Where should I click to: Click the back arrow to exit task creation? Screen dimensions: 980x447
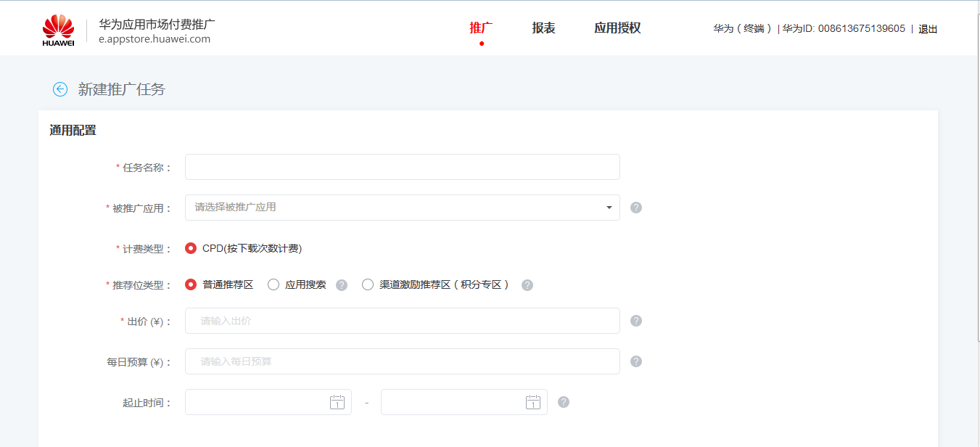pos(59,89)
